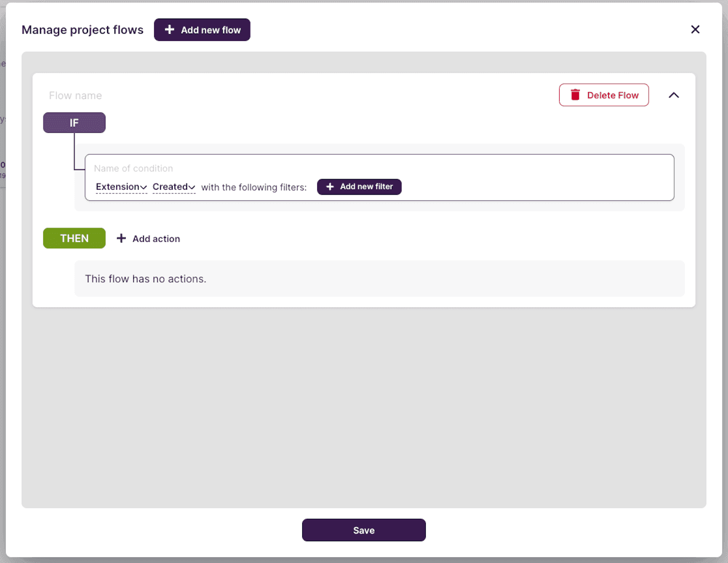Viewport: 728px width, 563px height.
Task: Click the Manage project flows heading
Action: click(x=83, y=30)
